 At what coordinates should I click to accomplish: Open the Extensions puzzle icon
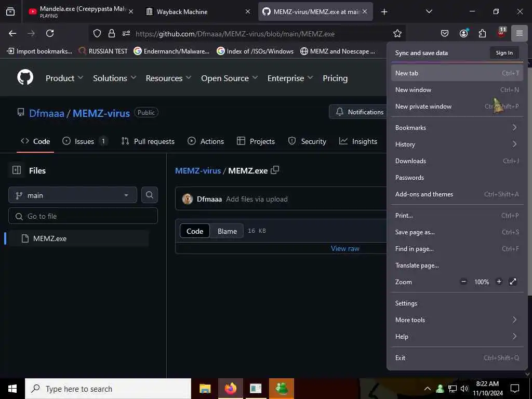[x=482, y=33]
